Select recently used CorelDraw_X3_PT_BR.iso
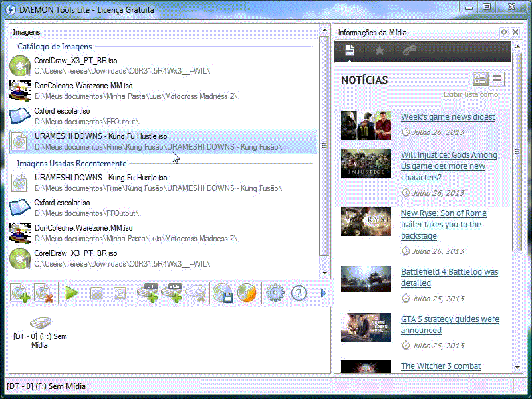This screenshot has height=399, width=532. [x=163, y=258]
